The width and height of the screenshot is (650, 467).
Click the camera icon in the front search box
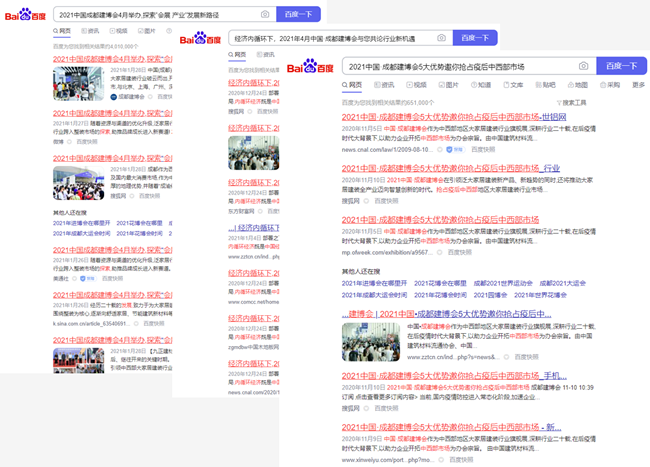(x=583, y=66)
